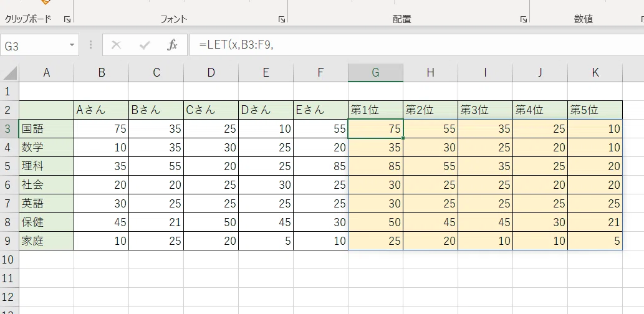
Task: Select column J header
Action: pos(540,73)
